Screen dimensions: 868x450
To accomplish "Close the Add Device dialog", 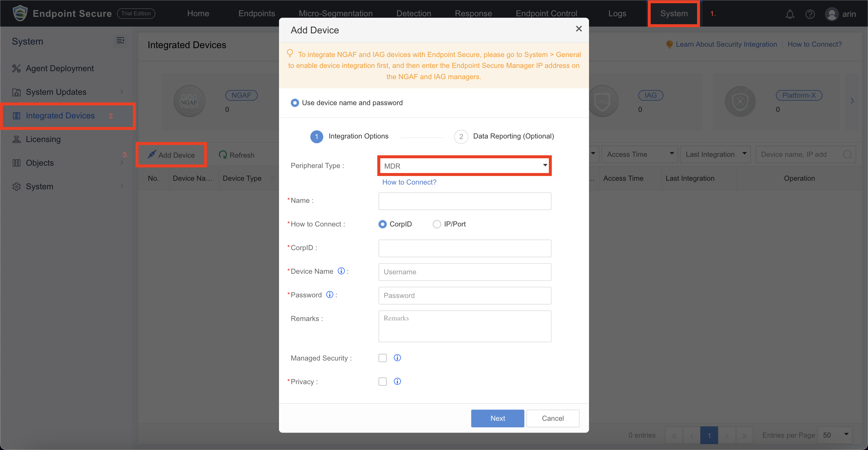I will (x=579, y=29).
